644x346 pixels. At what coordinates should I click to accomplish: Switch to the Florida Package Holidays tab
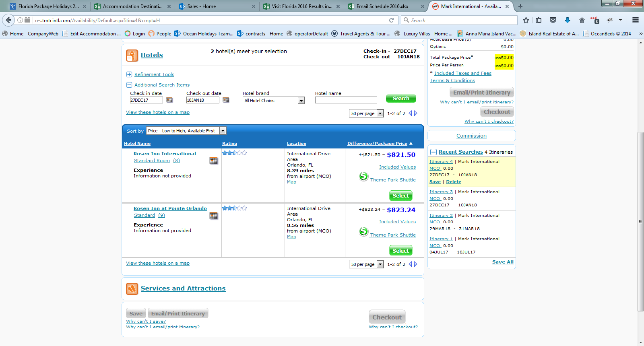(48, 6)
